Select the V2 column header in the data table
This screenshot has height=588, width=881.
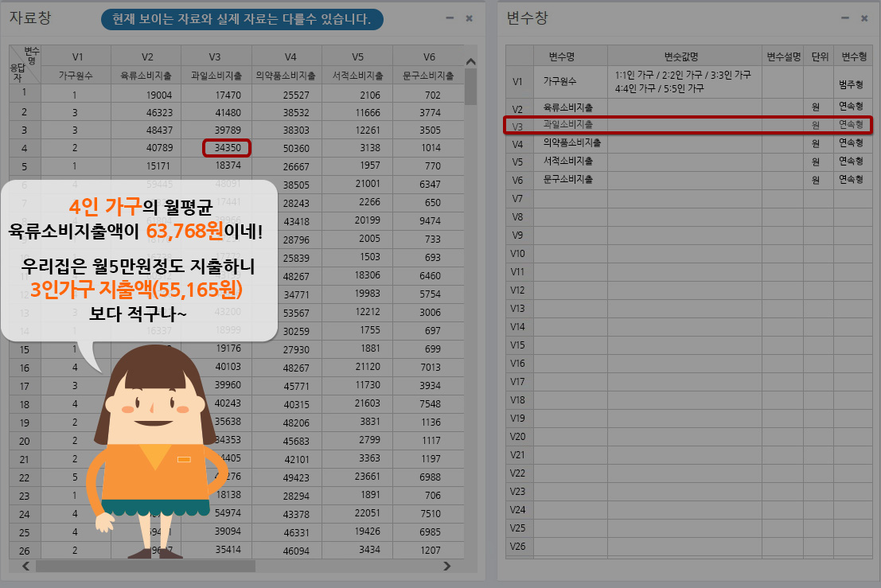coord(146,56)
